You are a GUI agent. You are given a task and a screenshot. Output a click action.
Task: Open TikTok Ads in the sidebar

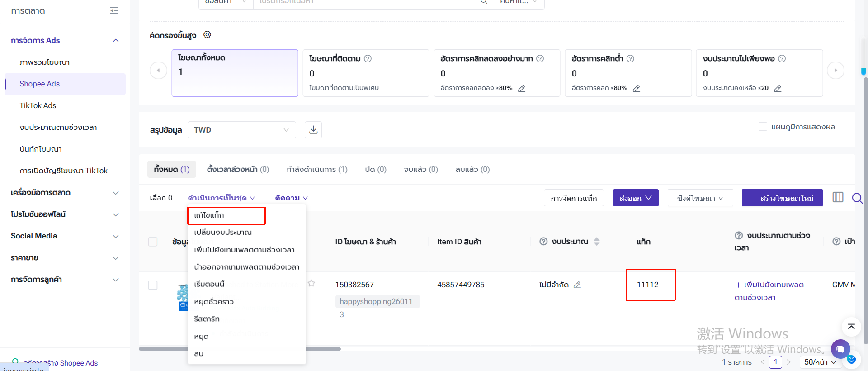(x=38, y=105)
